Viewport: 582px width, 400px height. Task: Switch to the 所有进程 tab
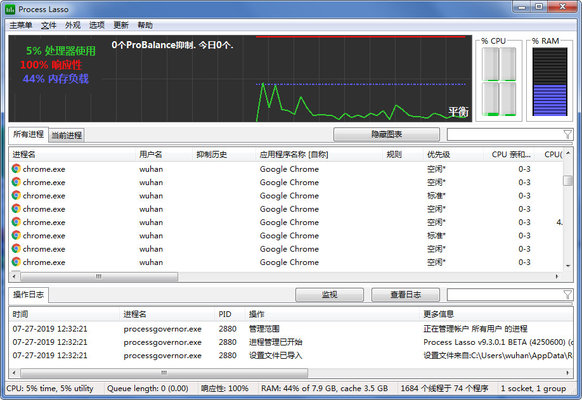(28, 134)
